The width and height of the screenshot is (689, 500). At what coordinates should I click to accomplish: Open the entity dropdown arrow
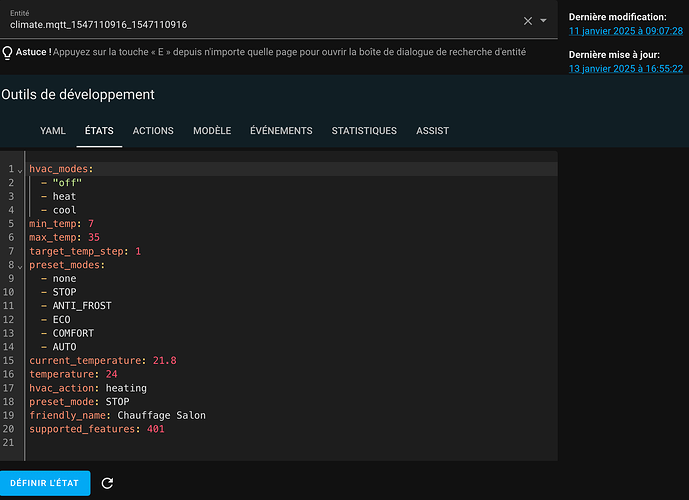pyautogui.click(x=543, y=21)
